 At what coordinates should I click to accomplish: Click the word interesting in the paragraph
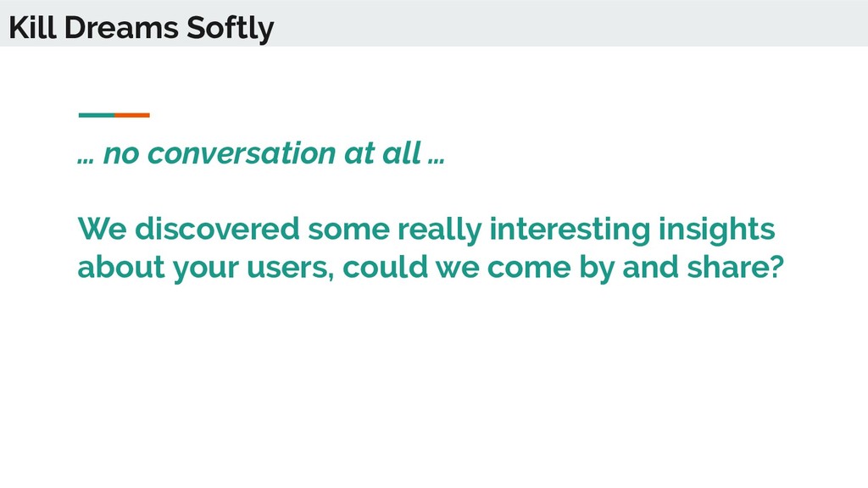(570, 230)
